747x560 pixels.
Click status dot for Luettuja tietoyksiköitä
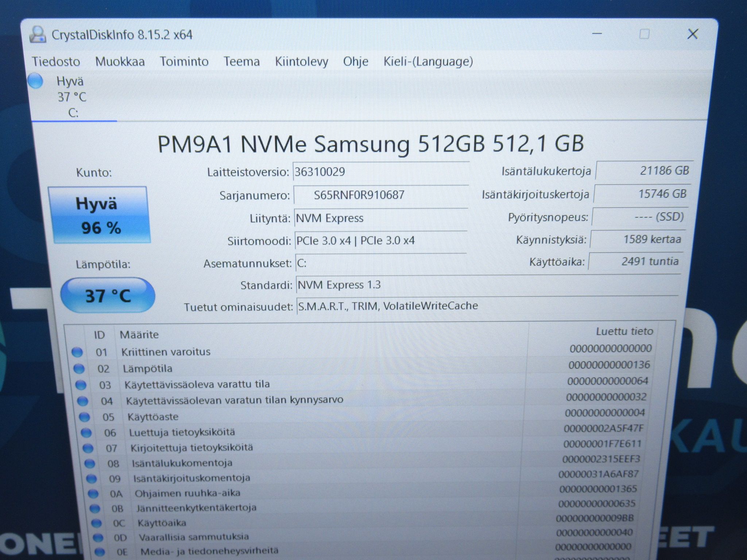(86, 433)
